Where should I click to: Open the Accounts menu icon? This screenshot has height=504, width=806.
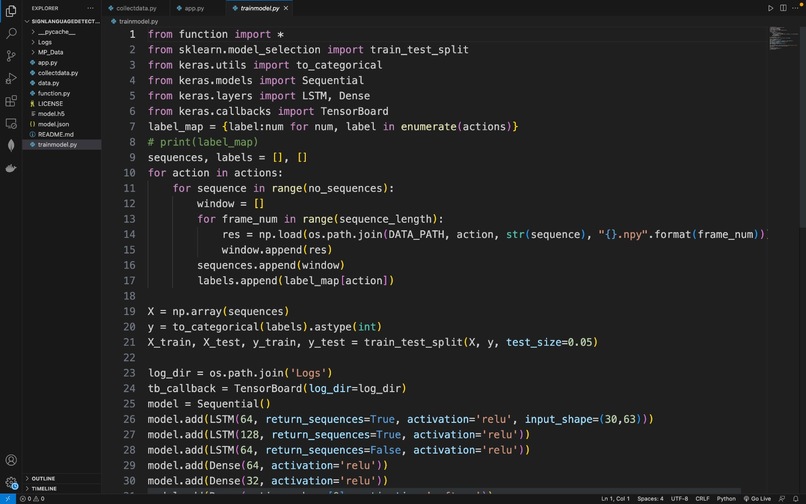pos(11,460)
